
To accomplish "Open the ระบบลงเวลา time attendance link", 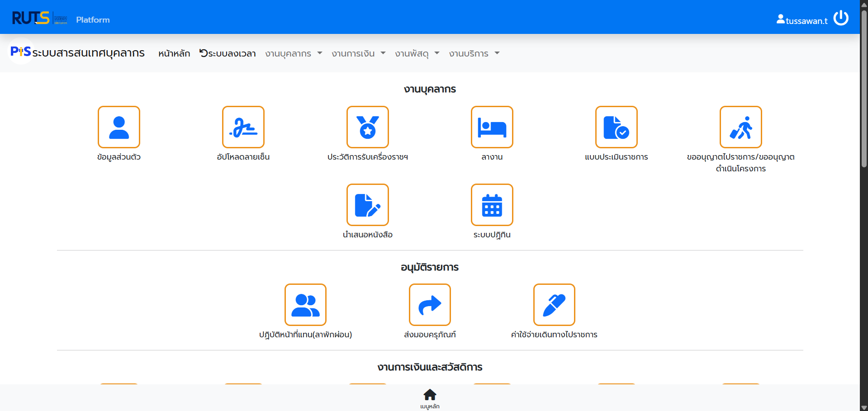I will [x=228, y=53].
